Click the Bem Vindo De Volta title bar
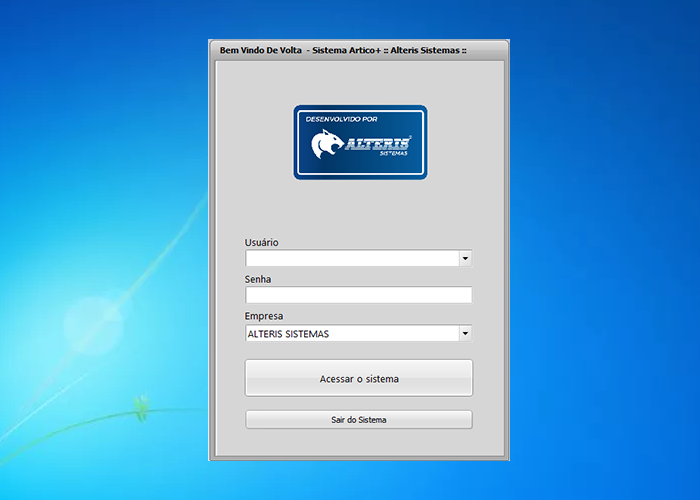700x500 pixels. click(359, 50)
